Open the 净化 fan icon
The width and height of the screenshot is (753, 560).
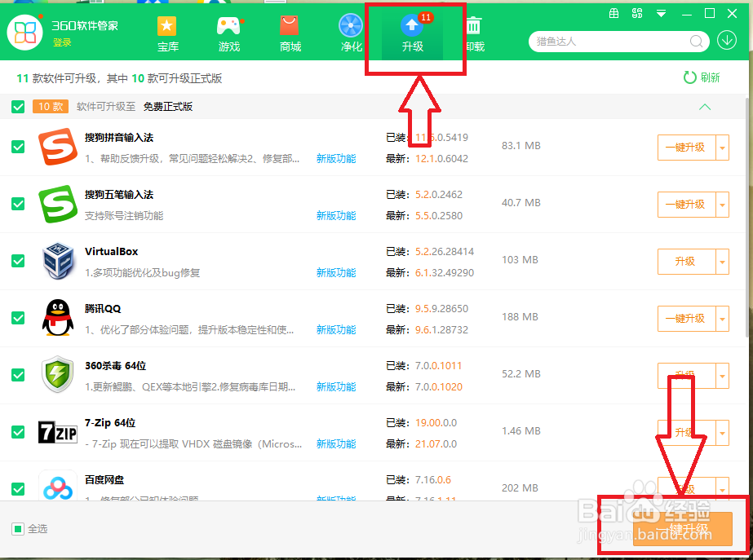[351, 26]
